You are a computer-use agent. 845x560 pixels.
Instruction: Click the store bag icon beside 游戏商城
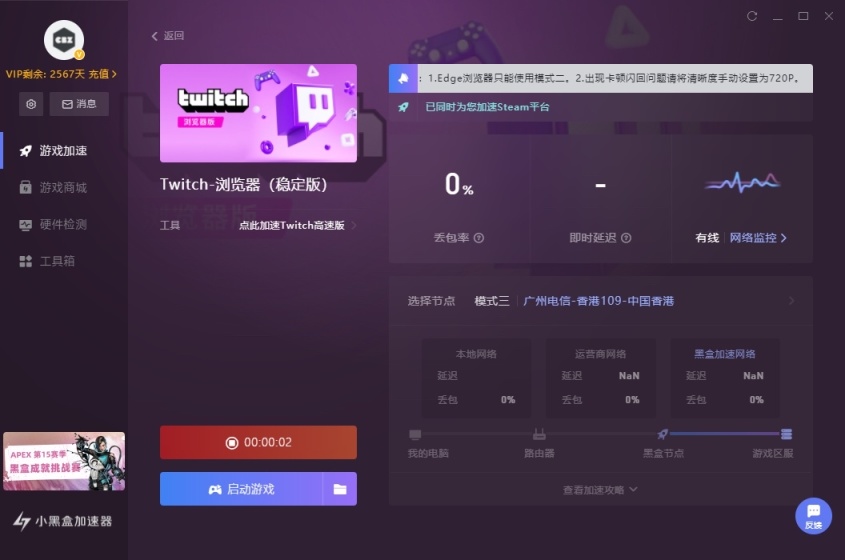25,188
